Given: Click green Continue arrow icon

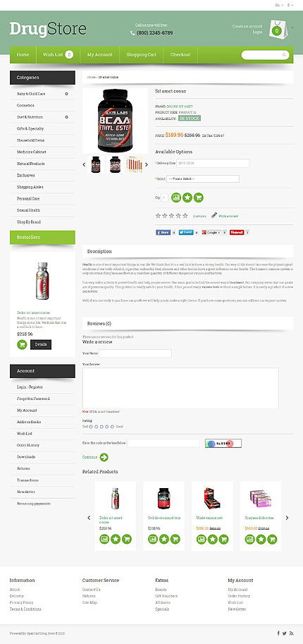Looking at the screenshot, I should click(x=104, y=457).
